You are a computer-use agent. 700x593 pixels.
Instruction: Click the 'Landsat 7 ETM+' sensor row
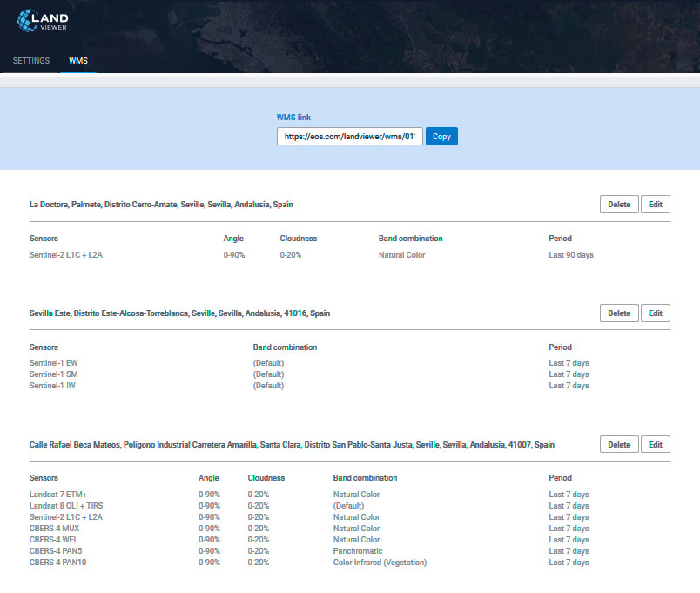[x=58, y=495]
